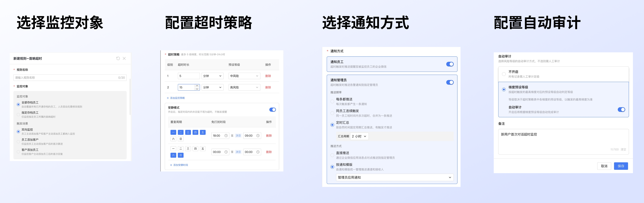The width and height of the screenshot is (644, 203).
Task: Select 同员工连续触发 push frequency
Action: tap(332, 113)
